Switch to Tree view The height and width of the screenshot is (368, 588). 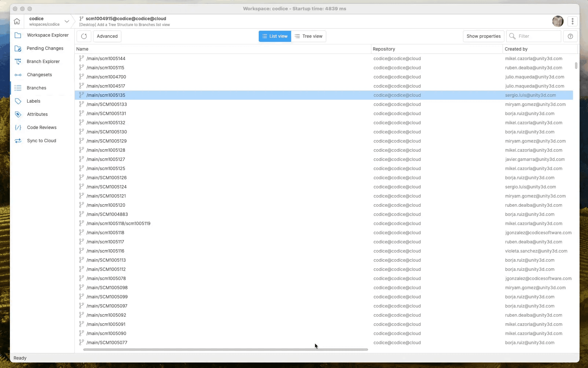coord(309,36)
